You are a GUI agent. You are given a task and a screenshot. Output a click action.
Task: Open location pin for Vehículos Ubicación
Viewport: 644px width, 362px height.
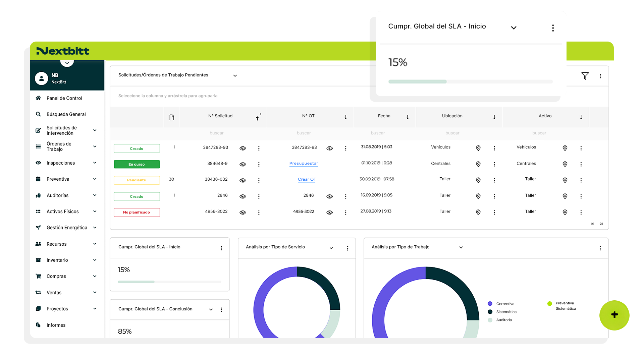pos(478,148)
